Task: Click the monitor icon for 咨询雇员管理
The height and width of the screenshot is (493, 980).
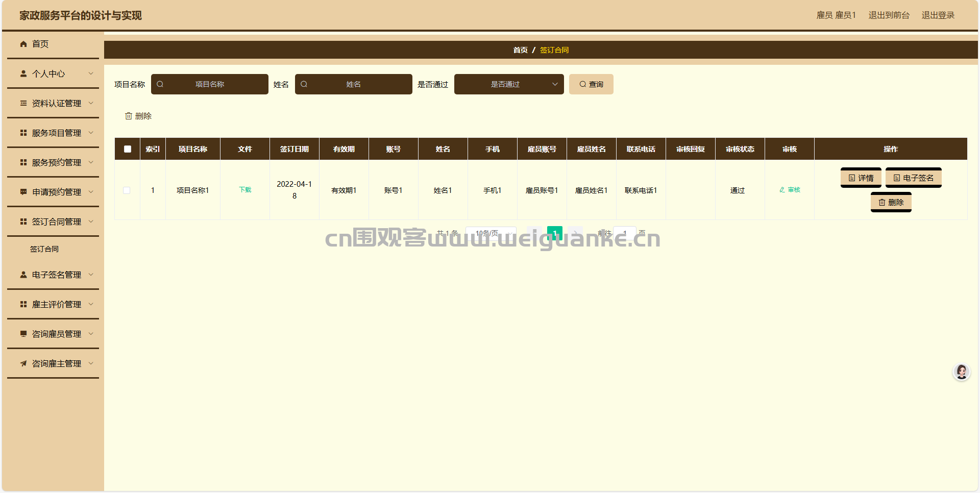Action: coord(23,334)
